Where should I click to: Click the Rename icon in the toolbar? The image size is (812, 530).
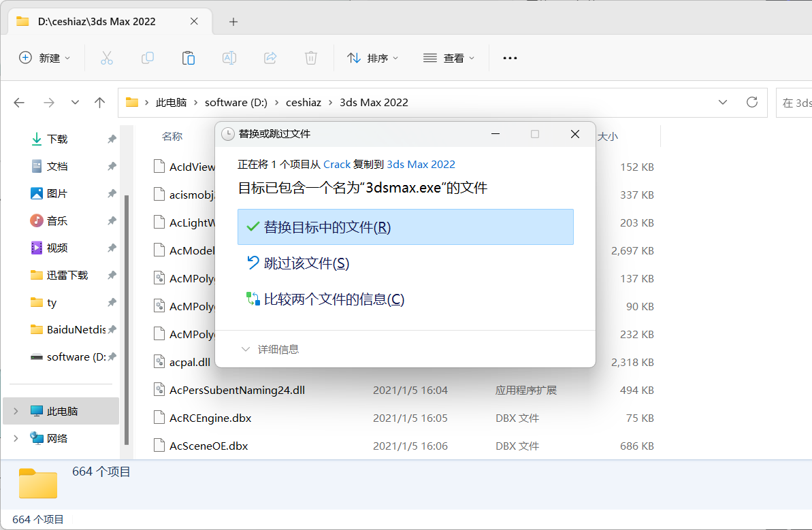click(x=229, y=58)
